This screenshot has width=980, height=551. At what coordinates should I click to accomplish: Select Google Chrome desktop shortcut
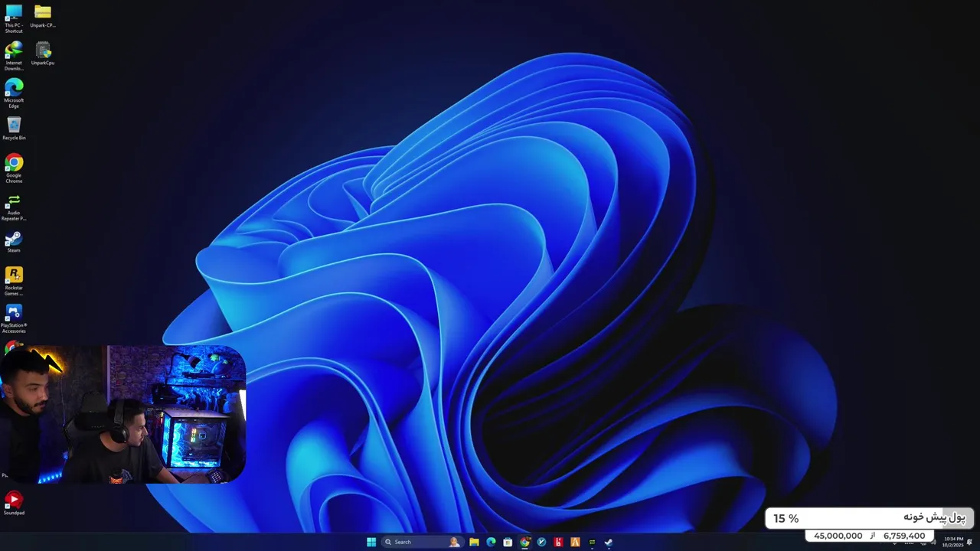pos(14,168)
